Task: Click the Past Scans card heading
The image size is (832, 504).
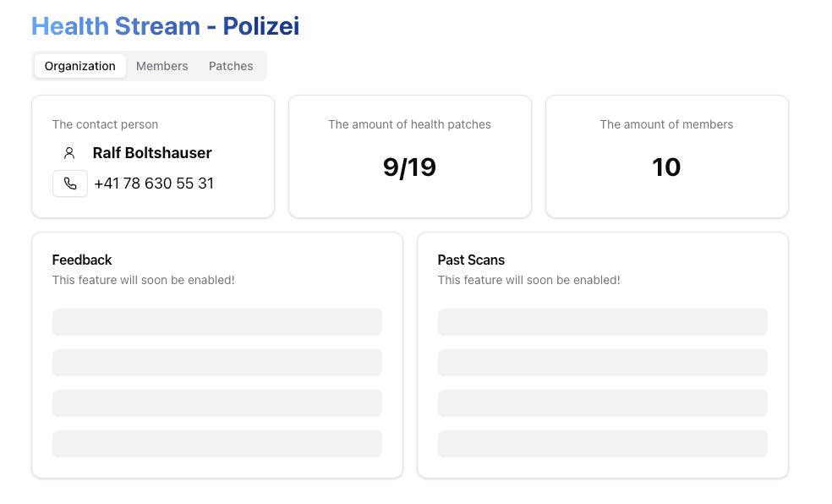Action: [471, 260]
